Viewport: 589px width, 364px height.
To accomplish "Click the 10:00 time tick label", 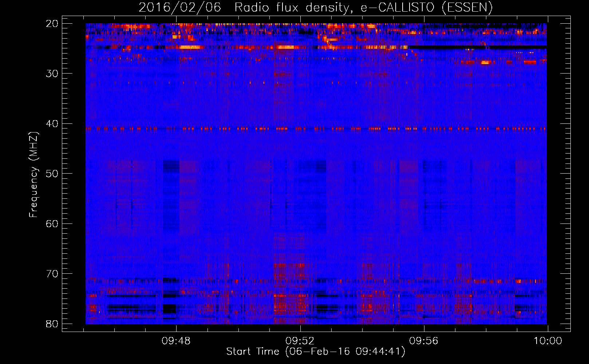I will tap(548, 341).
